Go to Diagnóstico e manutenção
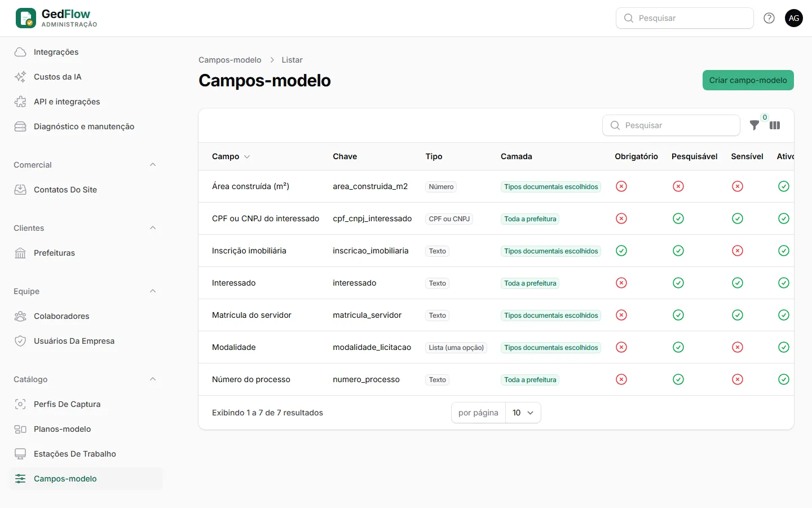 86,126
